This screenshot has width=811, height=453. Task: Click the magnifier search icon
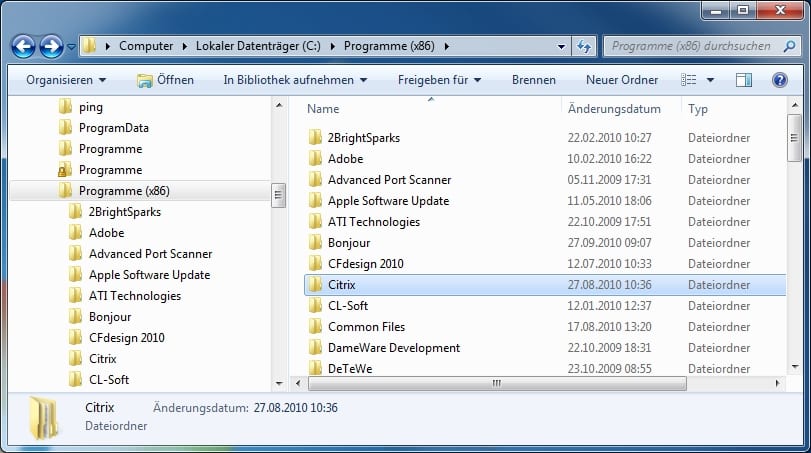click(x=789, y=46)
